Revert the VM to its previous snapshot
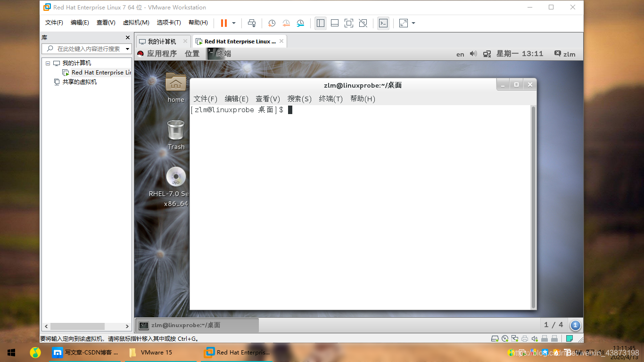 tap(286, 23)
